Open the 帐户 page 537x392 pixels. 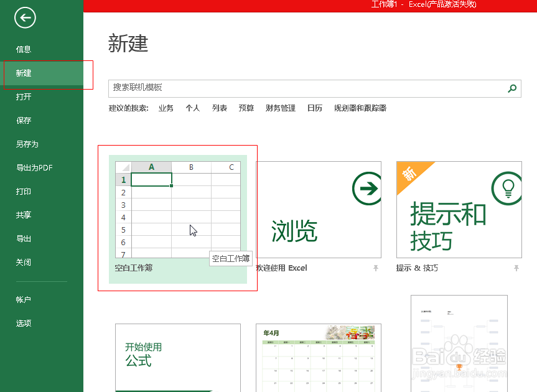(24, 299)
